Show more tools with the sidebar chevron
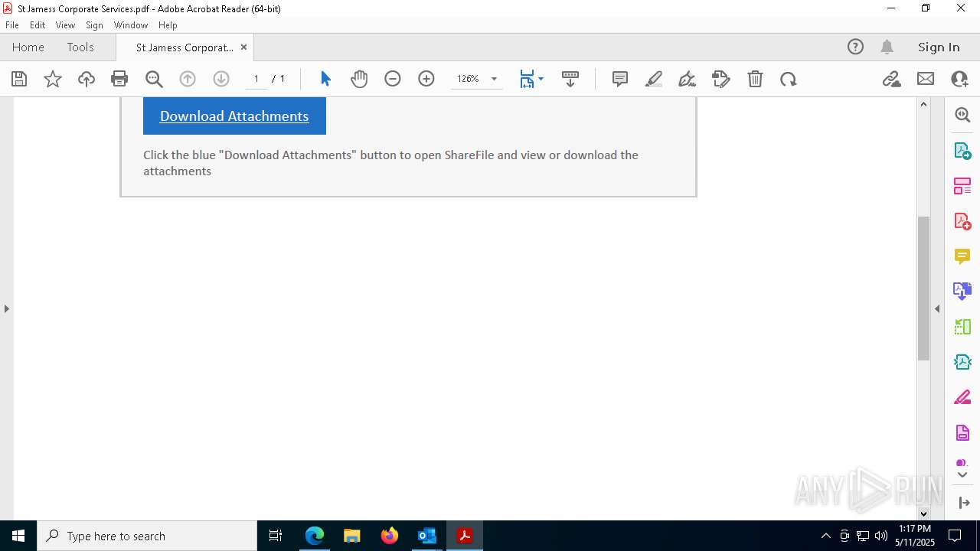Screen dimensions: 980x551 962,475
